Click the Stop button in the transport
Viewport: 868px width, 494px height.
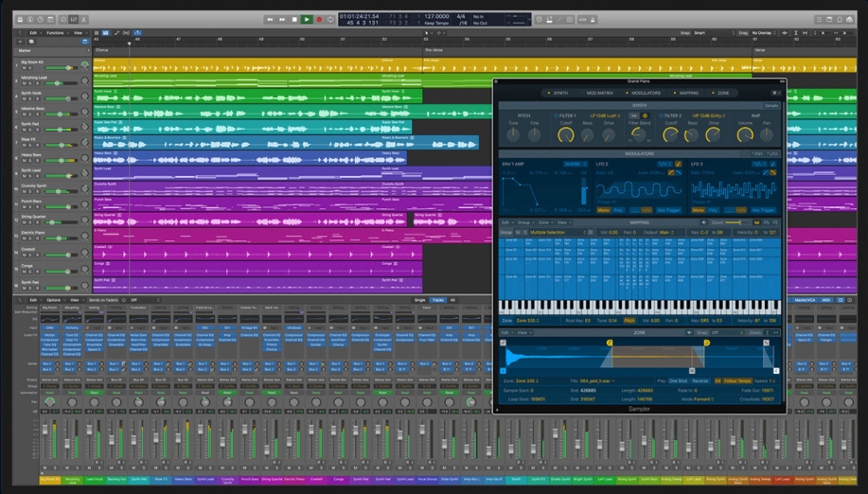coord(294,19)
